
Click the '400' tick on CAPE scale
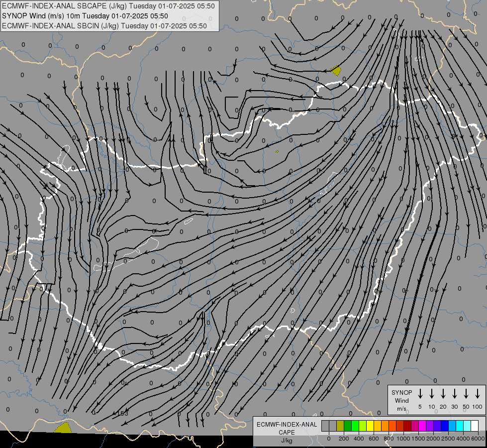tap(359, 439)
